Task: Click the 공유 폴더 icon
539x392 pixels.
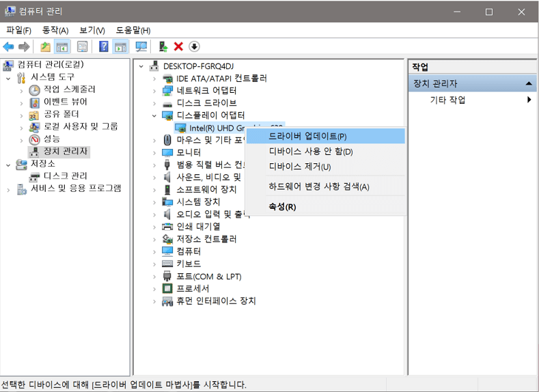Action: (x=34, y=115)
